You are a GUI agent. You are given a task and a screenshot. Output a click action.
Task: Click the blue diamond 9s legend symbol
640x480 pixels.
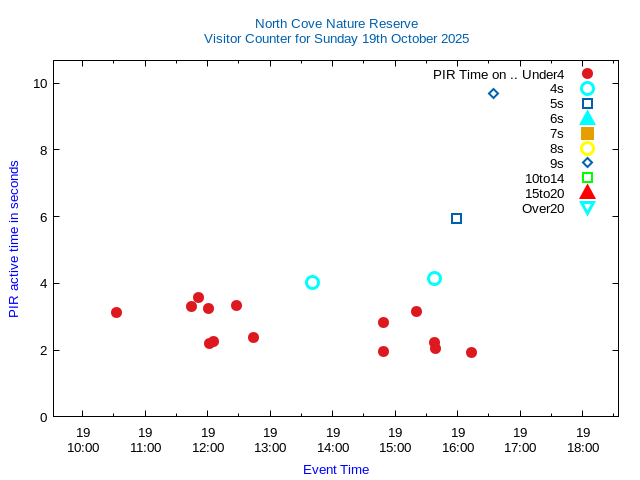(587, 163)
